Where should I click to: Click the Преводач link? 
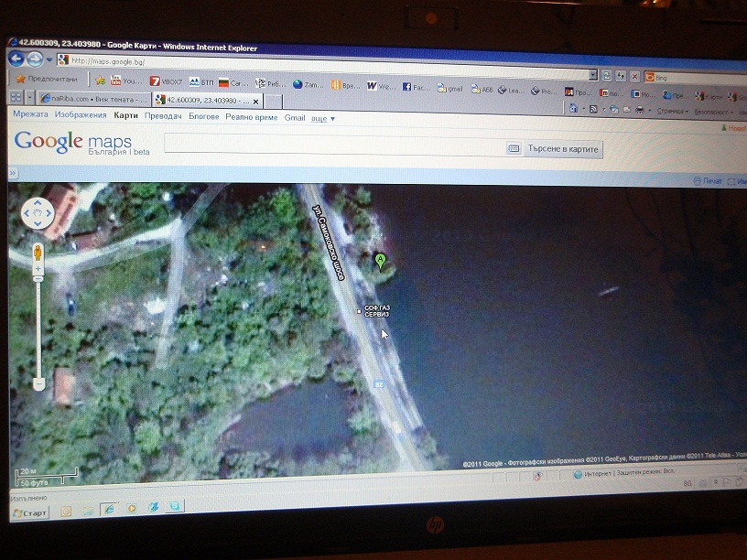click(163, 115)
